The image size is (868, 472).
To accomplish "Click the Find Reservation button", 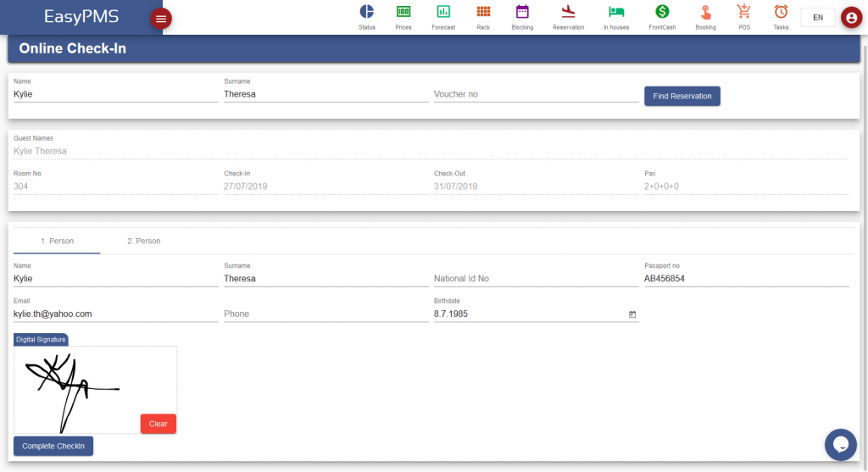I will pyautogui.click(x=682, y=97).
